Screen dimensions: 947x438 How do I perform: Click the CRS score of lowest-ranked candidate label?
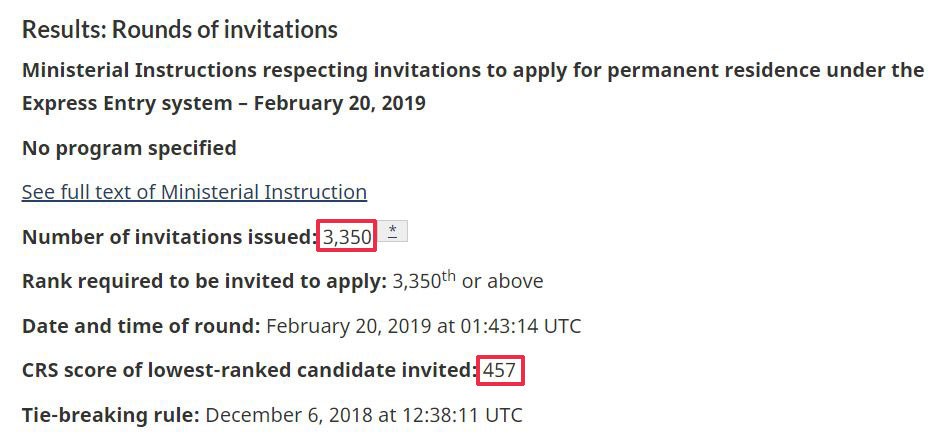(x=248, y=371)
